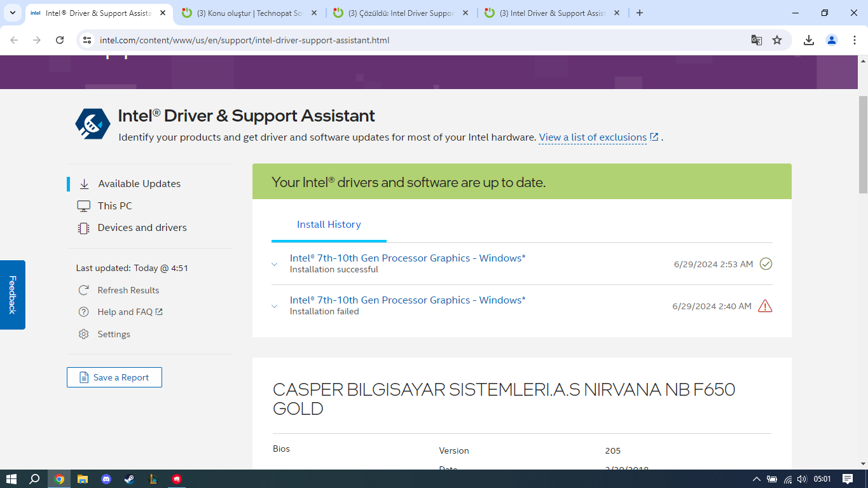Show hidden system tray icons
The width and height of the screenshot is (868, 488).
point(757,479)
